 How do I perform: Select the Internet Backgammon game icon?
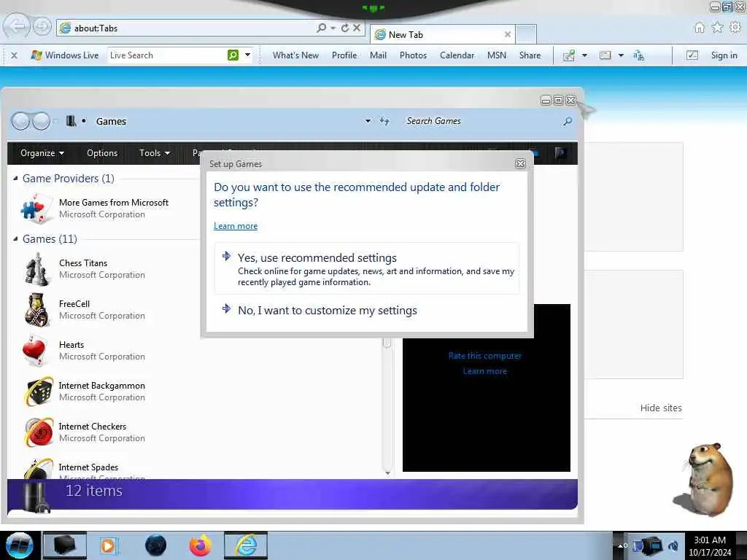coord(38,392)
